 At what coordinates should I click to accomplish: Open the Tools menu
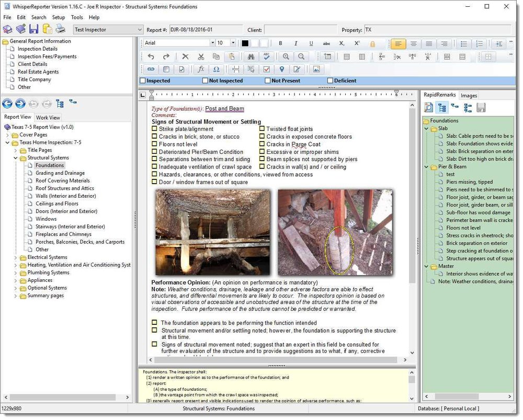click(77, 17)
